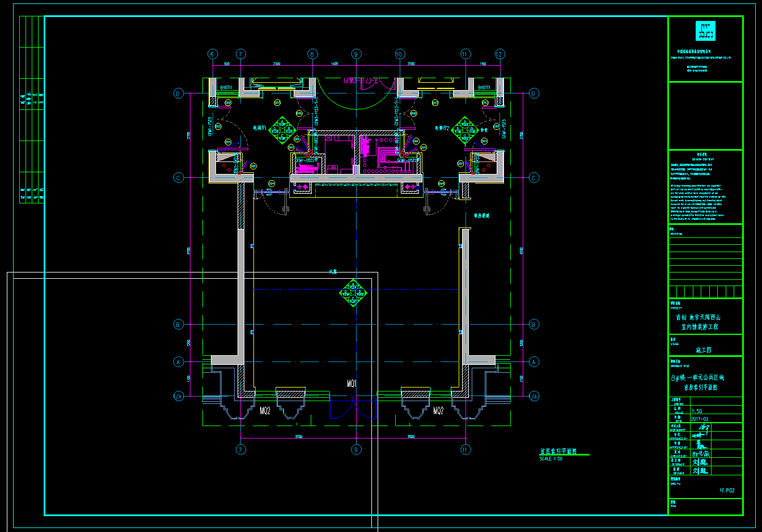Click the 首层索引平面图 drawing title under the plan

pos(558,452)
